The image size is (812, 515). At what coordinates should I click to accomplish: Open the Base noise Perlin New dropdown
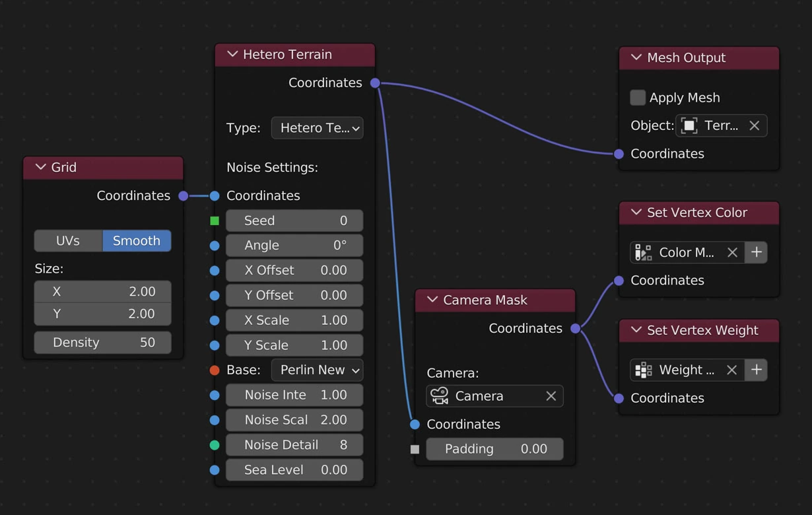click(317, 370)
